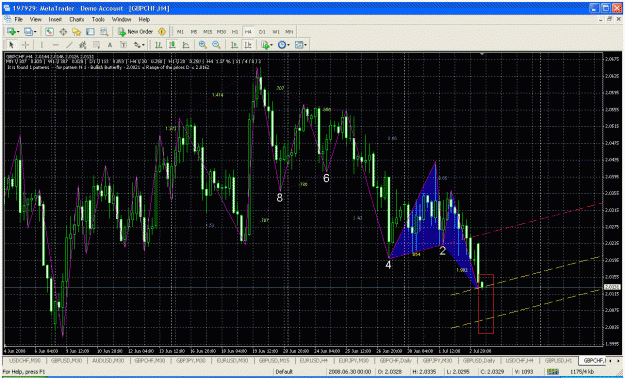Set timeframe to MN
Screen dimensions: 625x378
(x=289, y=32)
